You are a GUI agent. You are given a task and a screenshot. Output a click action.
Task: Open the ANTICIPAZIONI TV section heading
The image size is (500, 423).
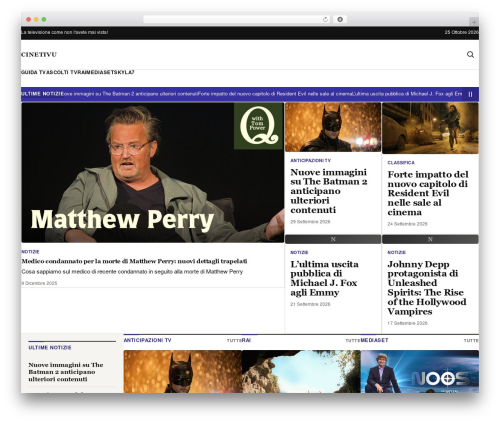[x=147, y=340]
